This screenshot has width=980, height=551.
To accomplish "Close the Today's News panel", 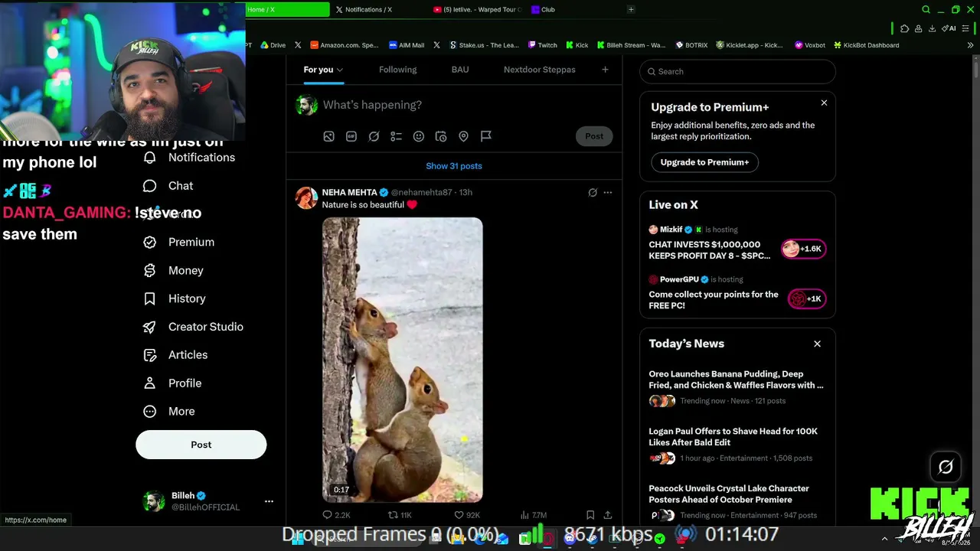I will click(x=817, y=344).
